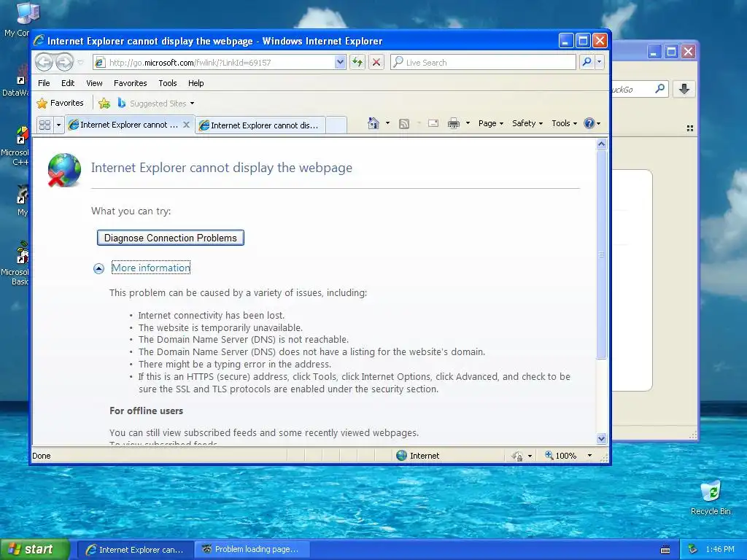Switch to Problem loading page taskbar button

(252, 550)
